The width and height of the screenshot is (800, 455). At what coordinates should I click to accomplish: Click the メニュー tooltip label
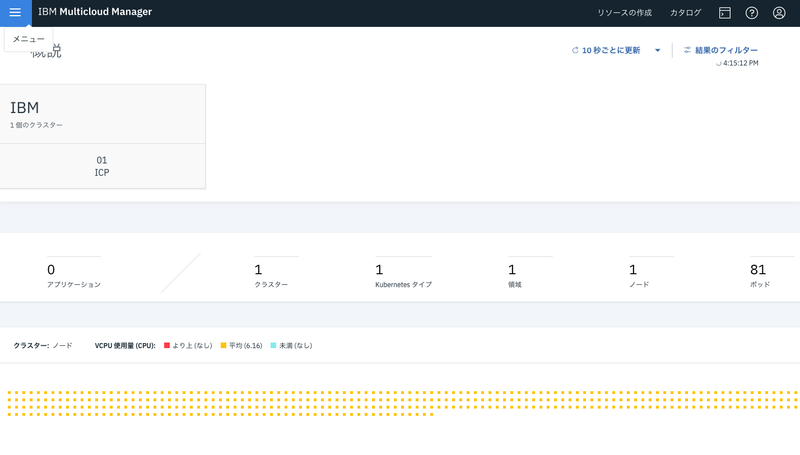point(29,39)
